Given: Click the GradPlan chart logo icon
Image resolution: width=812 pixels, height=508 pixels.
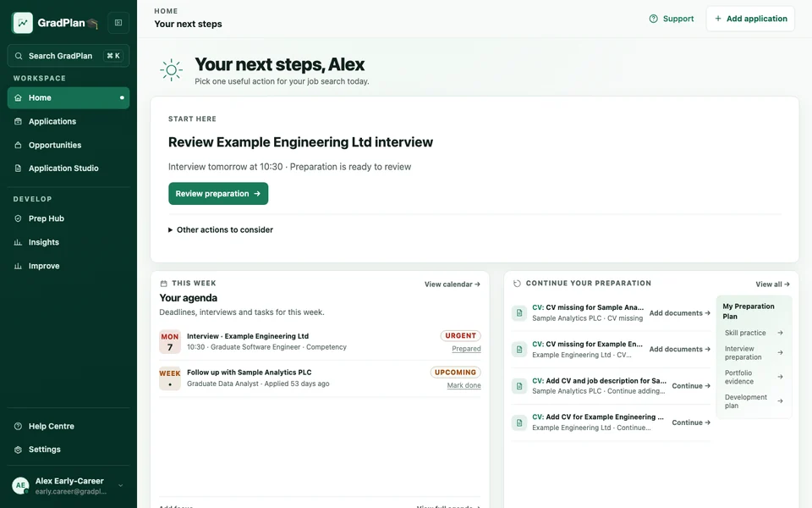Looking at the screenshot, I should (x=22, y=23).
